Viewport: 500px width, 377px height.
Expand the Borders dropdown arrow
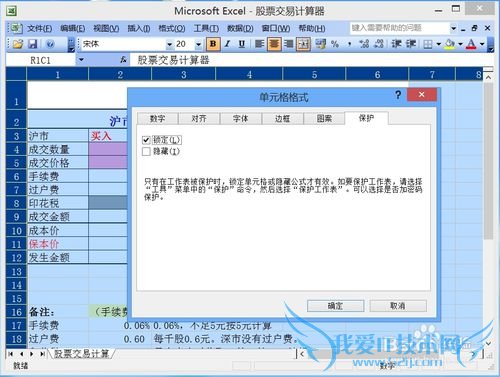(439, 44)
